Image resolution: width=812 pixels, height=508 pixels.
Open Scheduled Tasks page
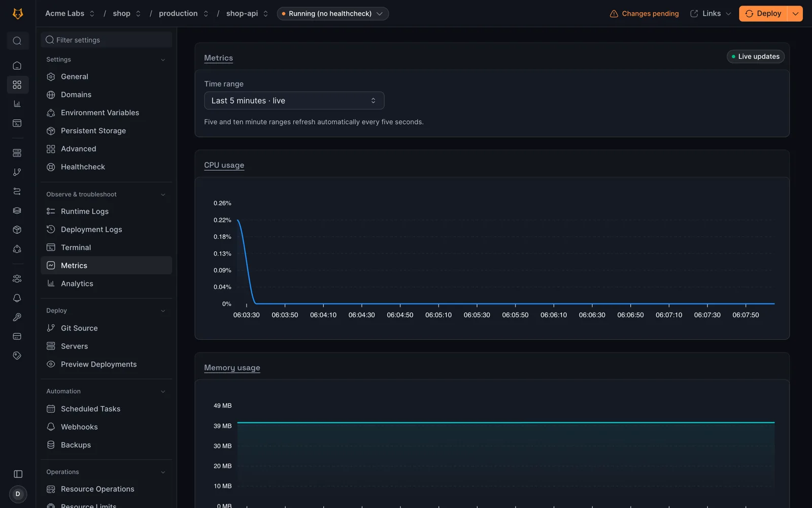[107, 409]
